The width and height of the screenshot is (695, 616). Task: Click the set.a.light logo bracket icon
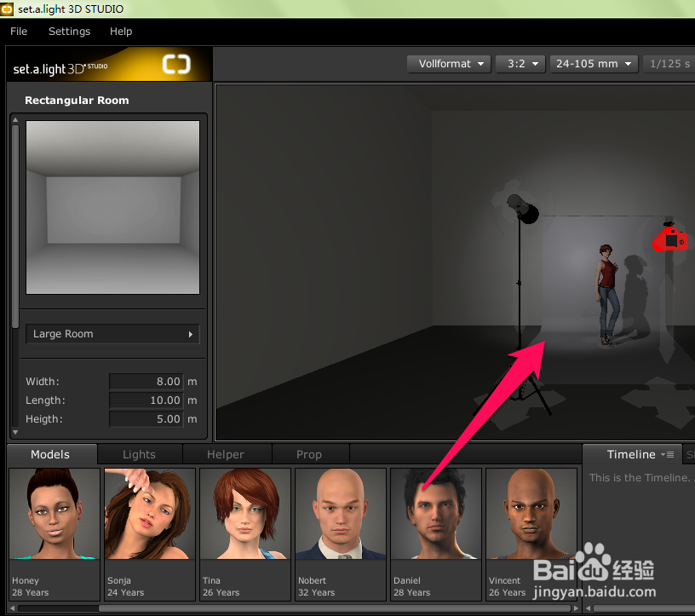click(176, 64)
